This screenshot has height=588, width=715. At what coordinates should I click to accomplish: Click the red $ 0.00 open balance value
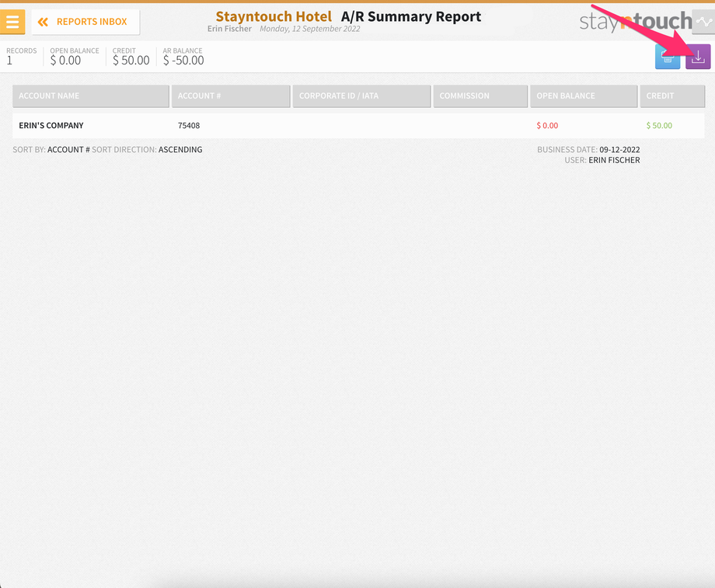[547, 125]
